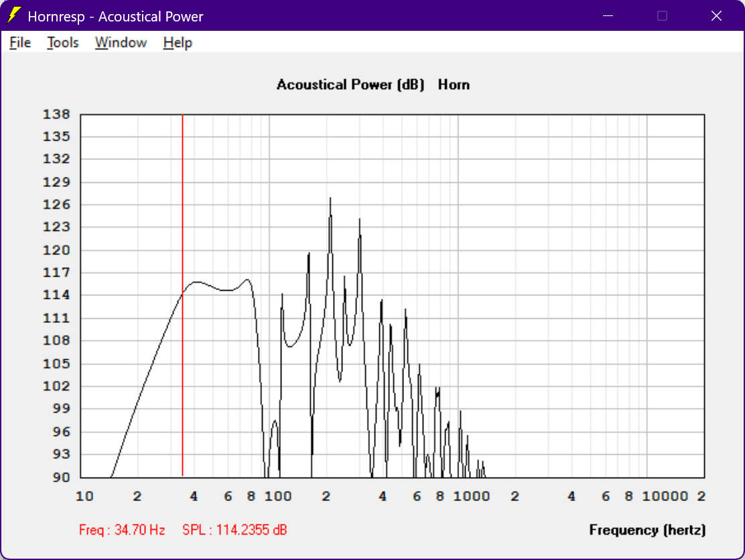Click the 1000 x-axis label
Viewport: 745px width, 560px height.
[x=472, y=496]
